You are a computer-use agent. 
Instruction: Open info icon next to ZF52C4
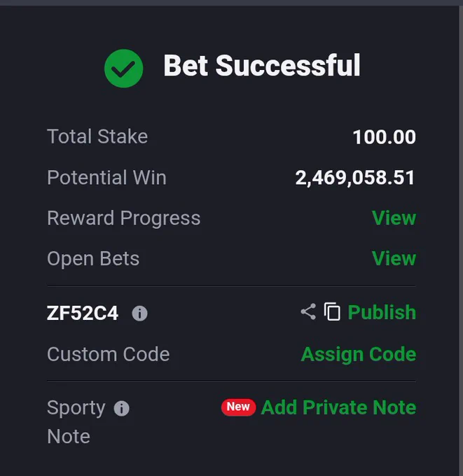pos(140,314)
